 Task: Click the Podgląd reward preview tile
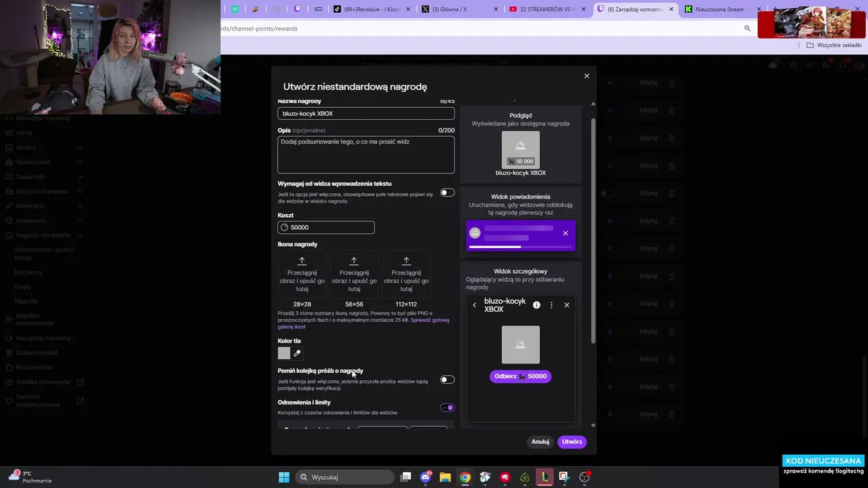521,150
